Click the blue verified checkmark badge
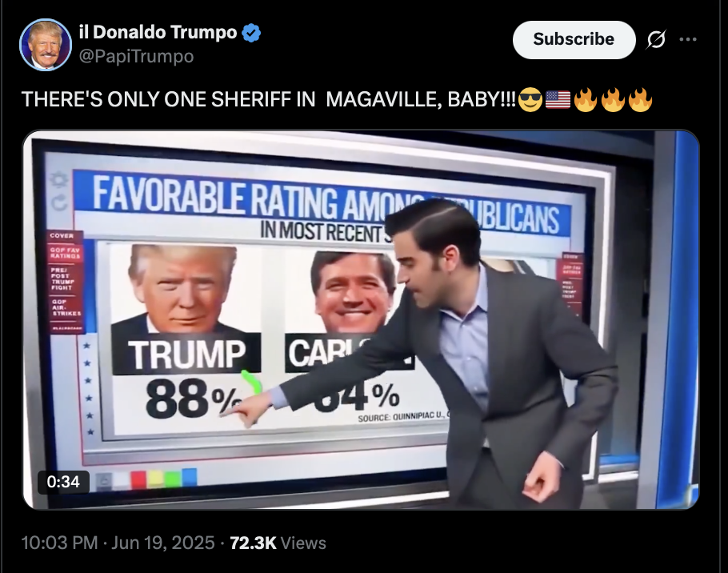This screenshot has height=573, width=728. [252, 33]
